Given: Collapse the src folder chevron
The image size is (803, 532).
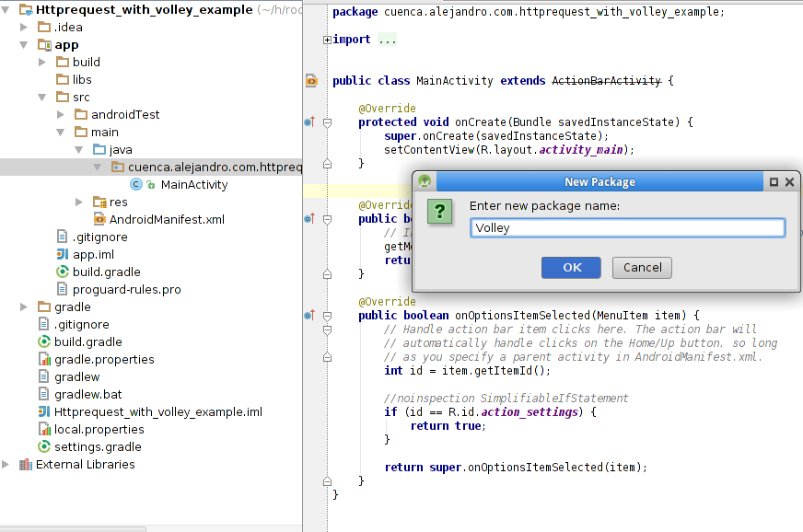Looking at the screenshot, I should 41,97.
